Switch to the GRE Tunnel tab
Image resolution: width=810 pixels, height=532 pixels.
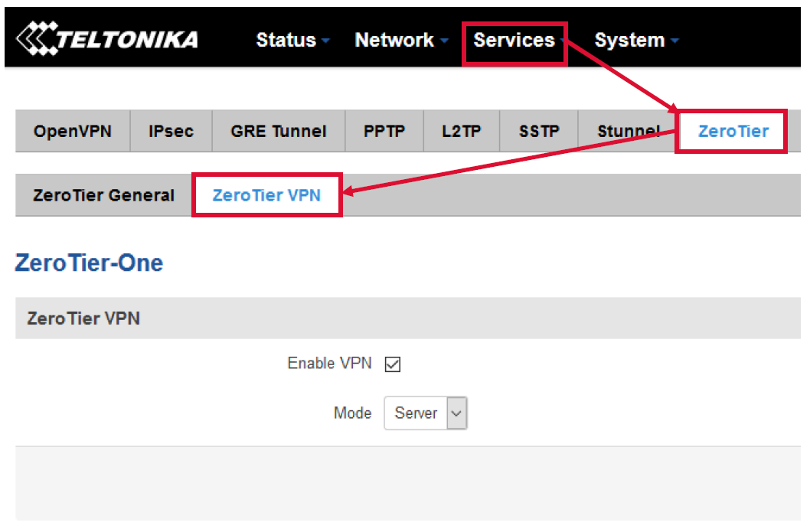pos(279,131)
